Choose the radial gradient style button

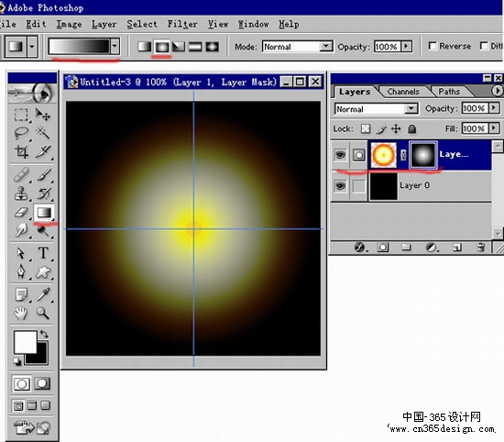pos(161,47)
